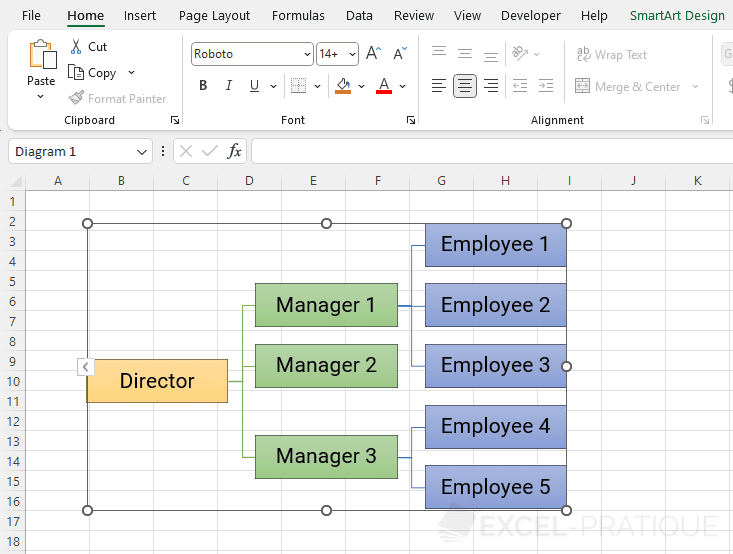Click Decrease Indent icon

click(x=520, y=86)
